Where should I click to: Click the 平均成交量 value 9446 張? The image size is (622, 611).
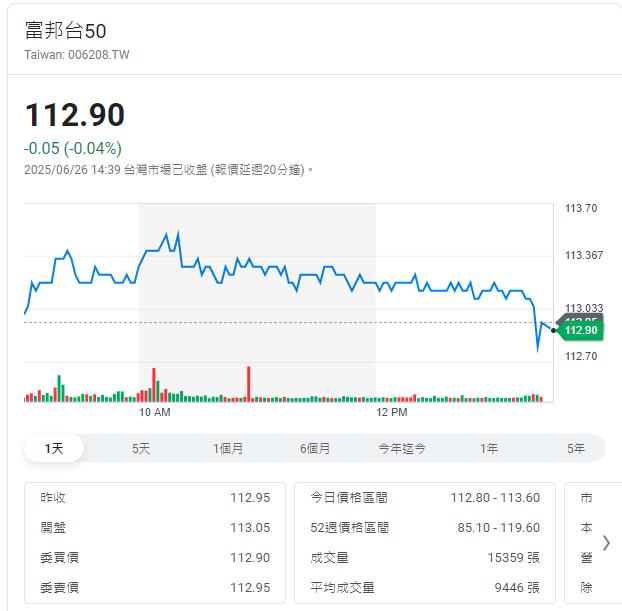[517, 588]
